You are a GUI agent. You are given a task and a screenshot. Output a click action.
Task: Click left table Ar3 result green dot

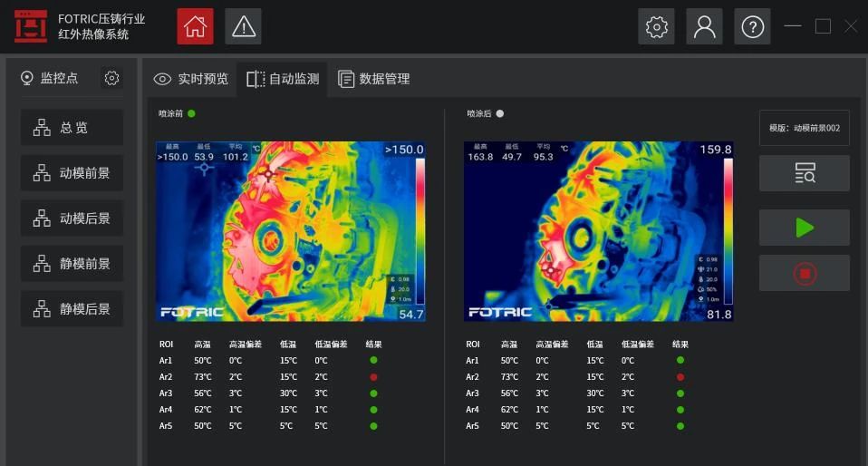(373, 393)
